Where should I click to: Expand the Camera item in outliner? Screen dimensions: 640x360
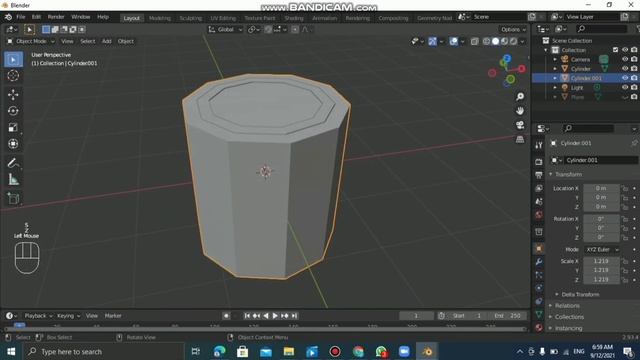click(x=555, y=59)
